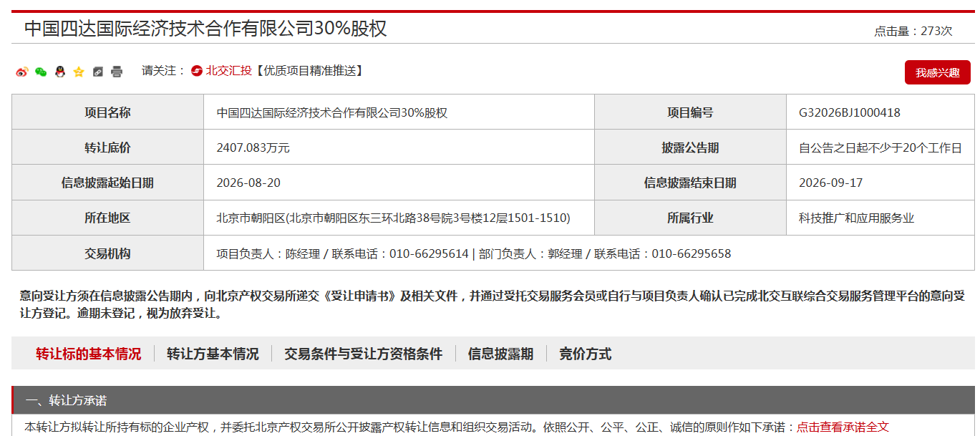
Task: Click the QQ Zone star icon
Action: point(79,72)
